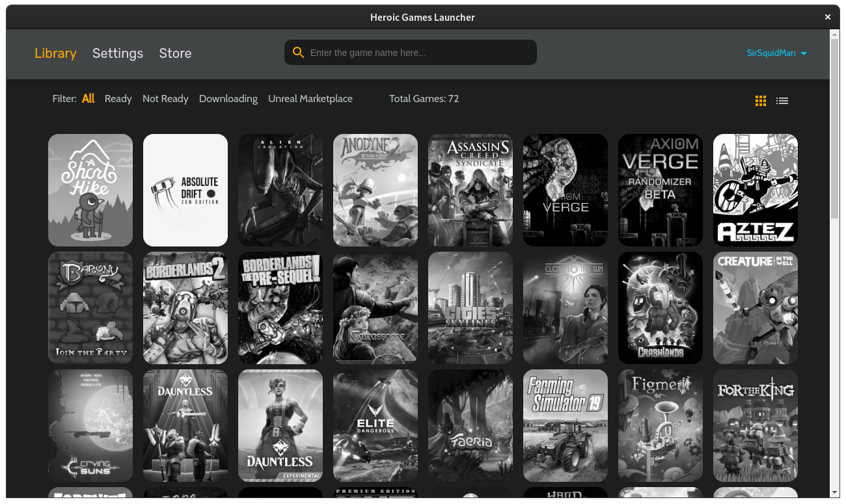Select For The King cover
The width and height of the screenshot is (846, 504).
(x=756, y=425)
